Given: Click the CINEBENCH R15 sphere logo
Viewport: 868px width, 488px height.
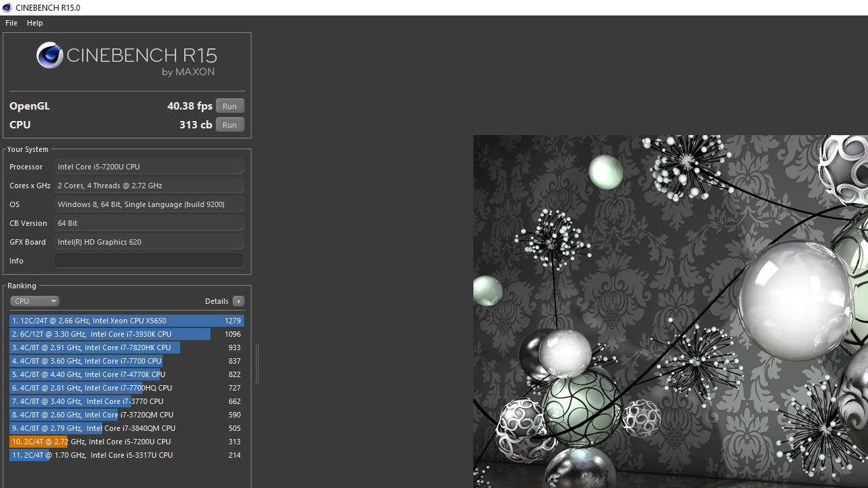Looking at the screenshot, I should (50, 55).
